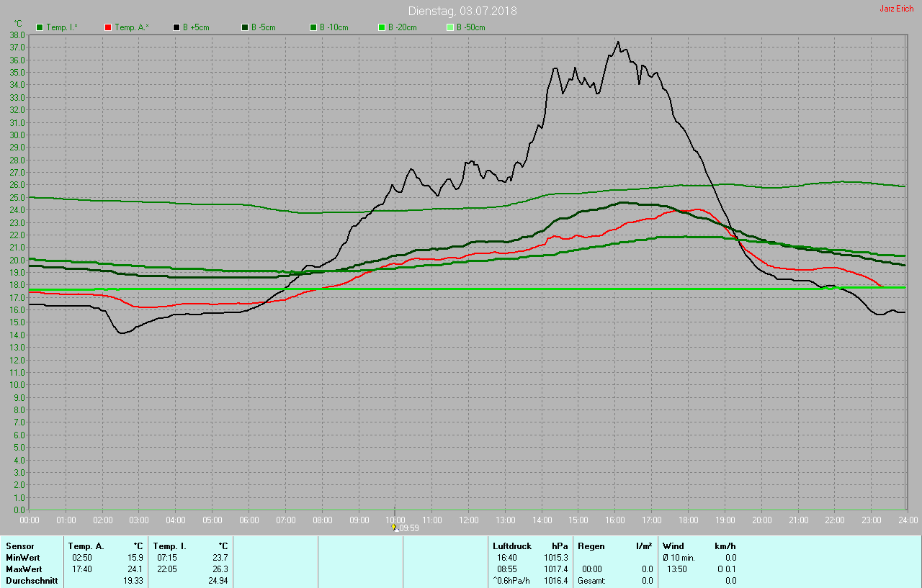Click the Temp. I.* legend color square
Image resolution: width=922 pixels, height=588 pixels.
40,27
